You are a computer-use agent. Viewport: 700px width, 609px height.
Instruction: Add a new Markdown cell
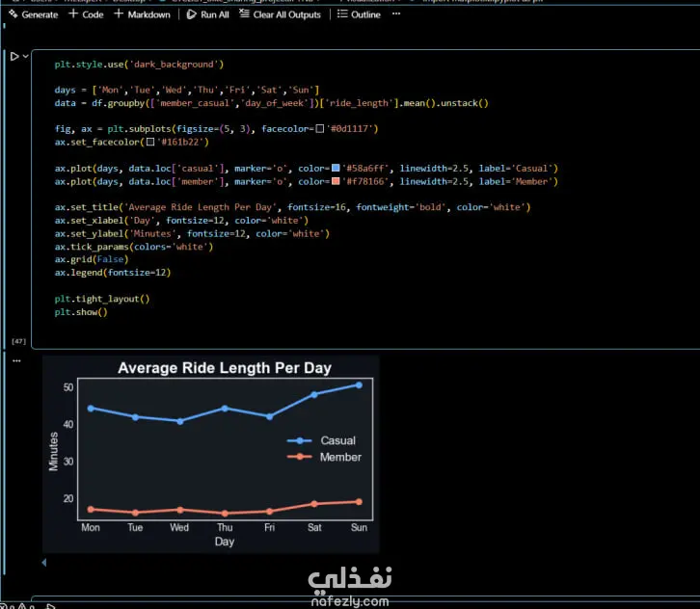click(142, 14)
